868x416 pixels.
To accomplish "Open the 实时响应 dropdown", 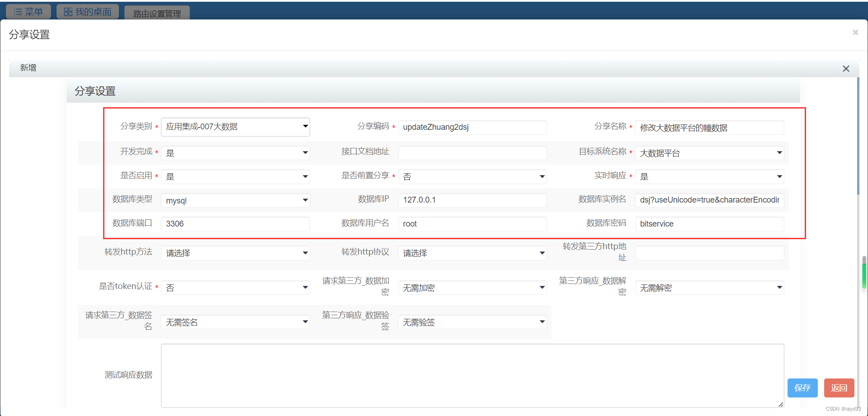I will point(710,176).
